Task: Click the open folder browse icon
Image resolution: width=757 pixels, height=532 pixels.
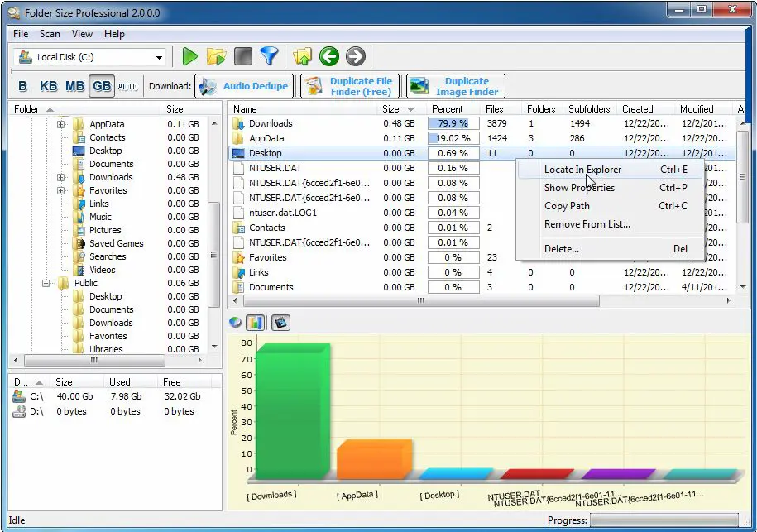Action: click(x=216, y=56)
